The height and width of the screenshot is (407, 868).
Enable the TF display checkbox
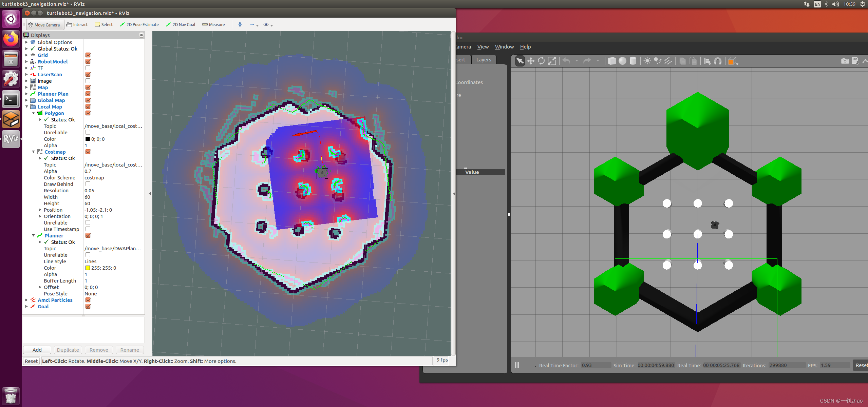[x=88, y=68]
